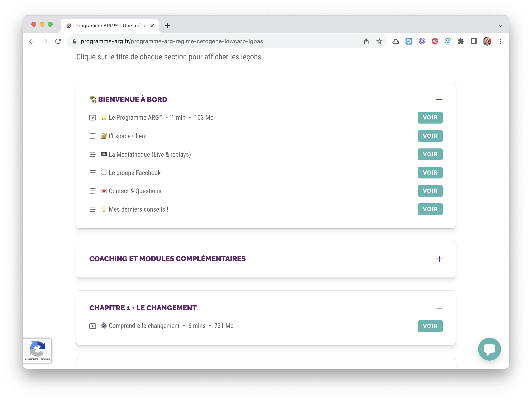Open the tab search dropdown arrow
Viewport: 532px width, 399px height.
(x=500, y=26)
